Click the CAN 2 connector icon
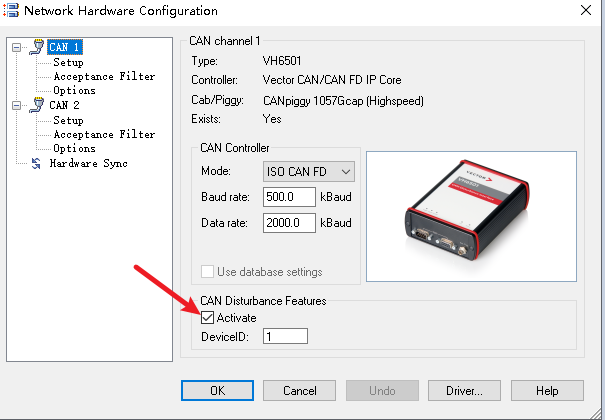Image resolution: width=605 pixels, height=420 pixels. [37, 105]
